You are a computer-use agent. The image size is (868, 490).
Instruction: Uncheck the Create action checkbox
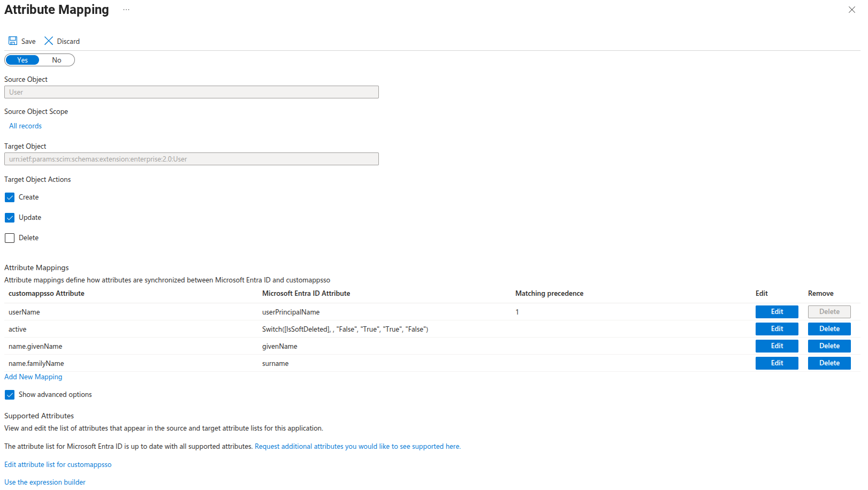pos(10,197)
